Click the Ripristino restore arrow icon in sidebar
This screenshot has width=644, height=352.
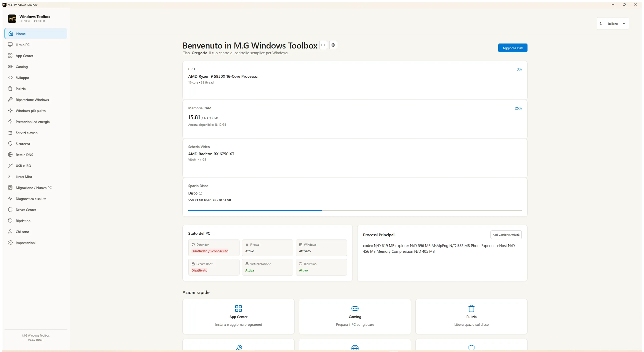(x=10, y=220)
